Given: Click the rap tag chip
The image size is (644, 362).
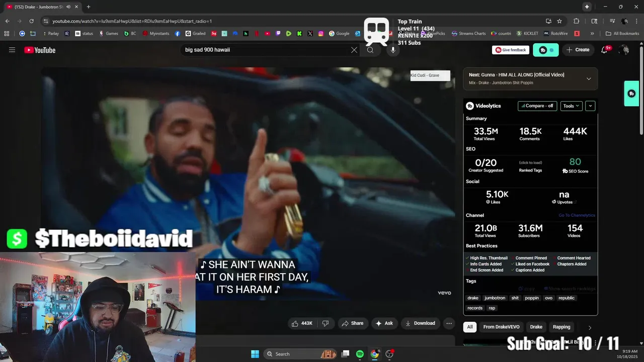Looking at the screenshot, I should tap(492, 308).
